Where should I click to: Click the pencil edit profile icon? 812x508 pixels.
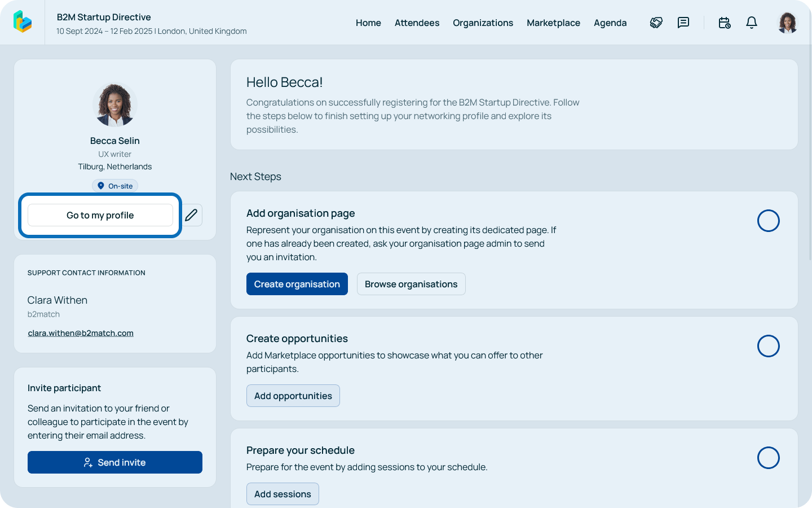point(192,215)
